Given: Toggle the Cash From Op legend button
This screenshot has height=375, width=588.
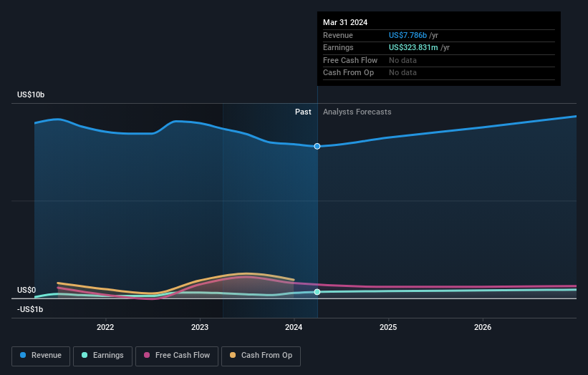Looking at the screenshot, I should click(x=261, y=356).
